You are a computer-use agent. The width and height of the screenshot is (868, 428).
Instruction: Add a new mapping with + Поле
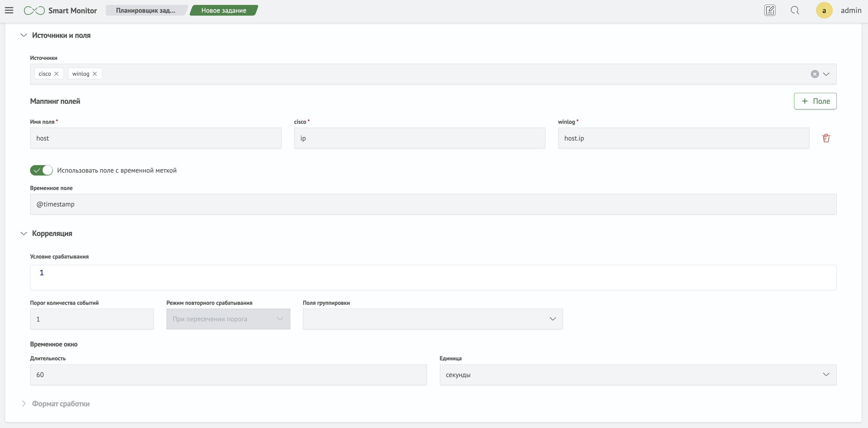[815, 101]
